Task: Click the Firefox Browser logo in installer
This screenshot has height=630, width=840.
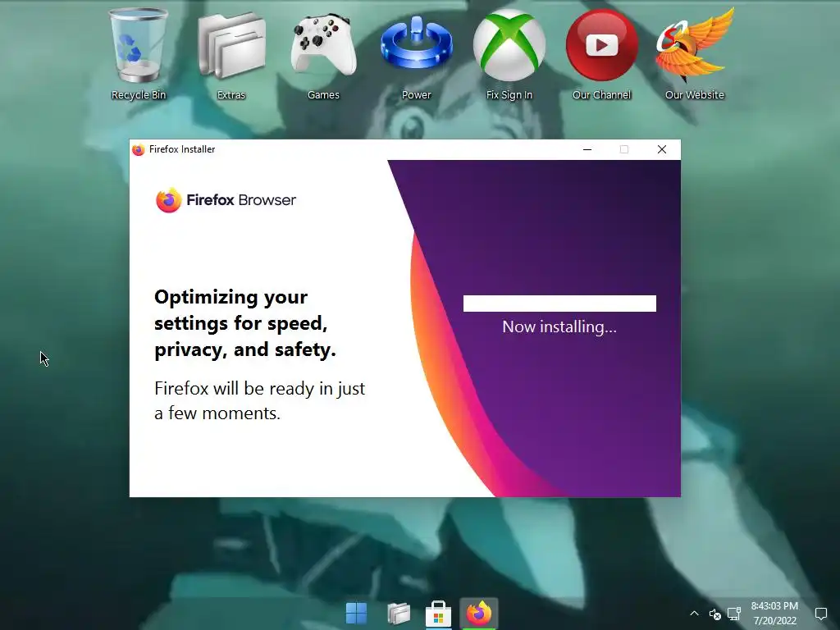Action: pyautogui.click(x=226, y=200)
